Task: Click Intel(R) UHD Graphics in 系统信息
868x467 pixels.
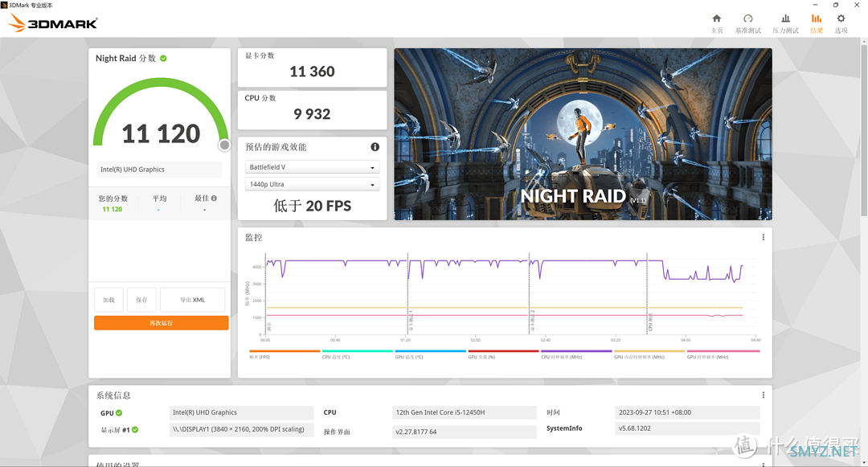Action: point(241,412)
